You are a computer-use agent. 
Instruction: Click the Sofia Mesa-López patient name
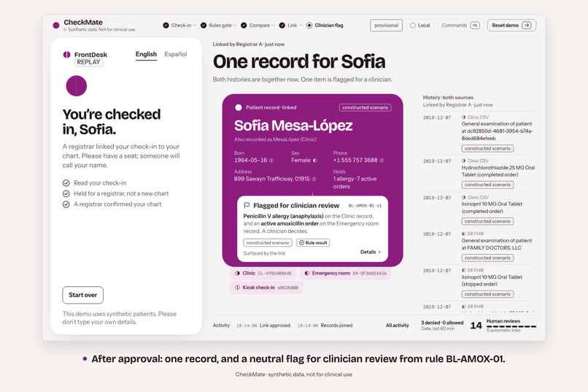(293, 126)
